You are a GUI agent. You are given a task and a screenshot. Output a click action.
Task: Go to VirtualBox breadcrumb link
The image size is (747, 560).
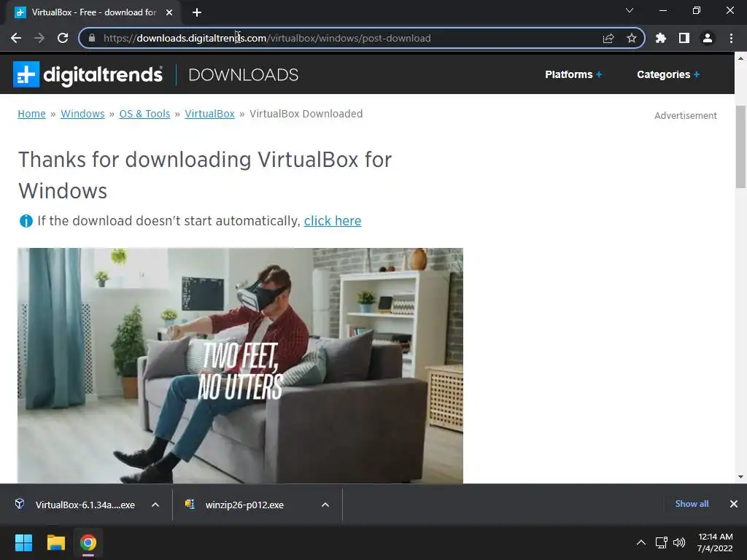pos(209,114)
